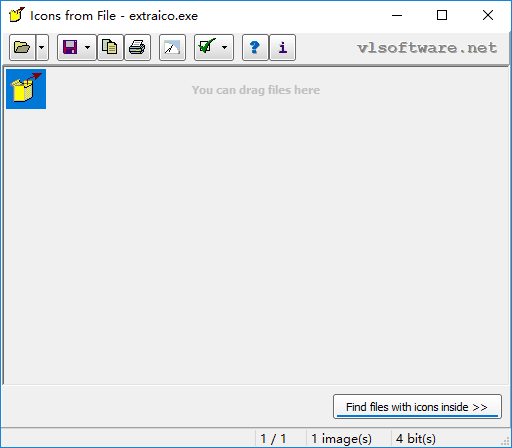512x448 pixels.
Task: Click the printer icon
Action: tap(137, 47)
